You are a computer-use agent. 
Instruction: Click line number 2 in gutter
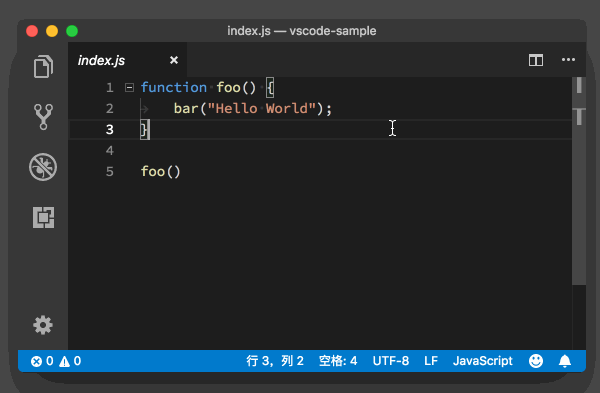pos(110,109)
